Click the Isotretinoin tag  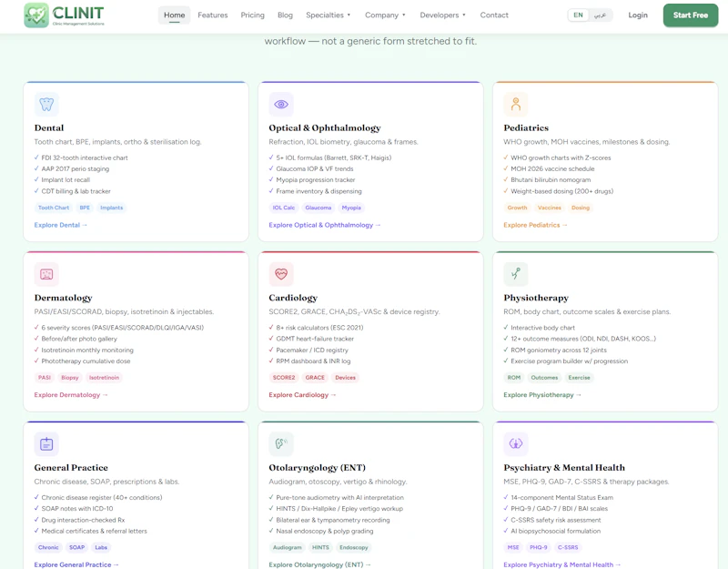(x=104, y=378)
